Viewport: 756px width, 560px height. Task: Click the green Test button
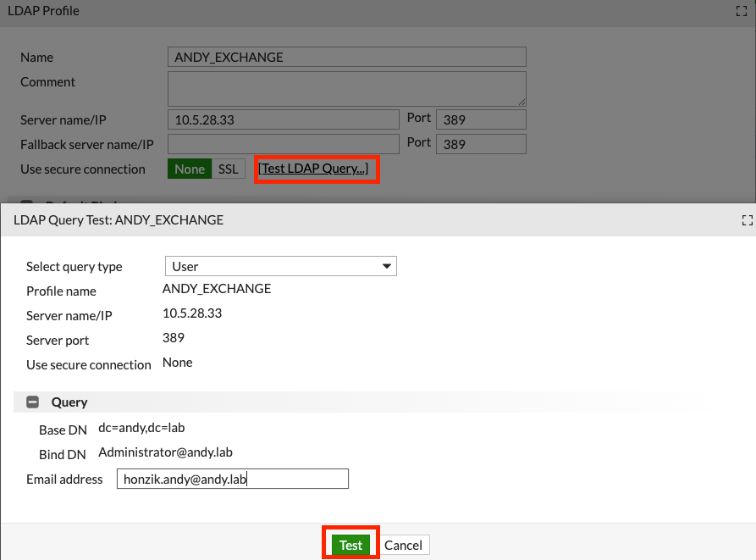coord(350,545)
